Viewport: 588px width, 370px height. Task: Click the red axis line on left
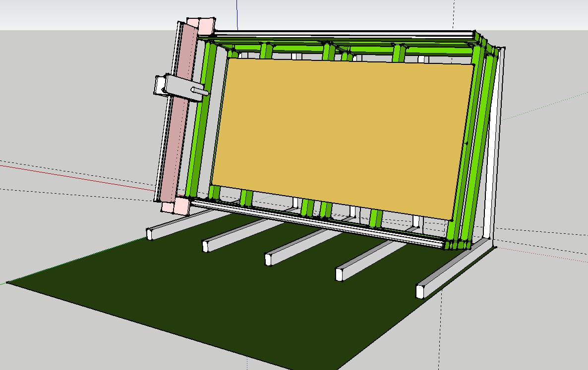tap(74, 175)
